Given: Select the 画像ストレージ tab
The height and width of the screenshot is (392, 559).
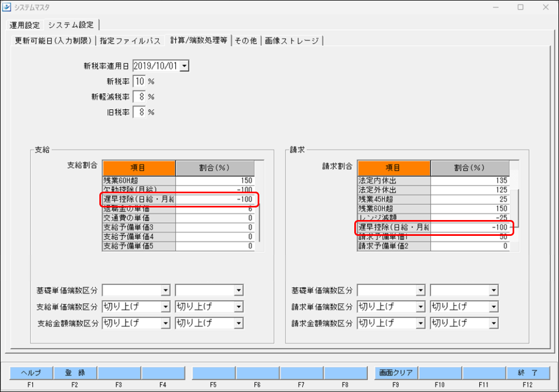Looking at the screenshot, I should [292, 41].
